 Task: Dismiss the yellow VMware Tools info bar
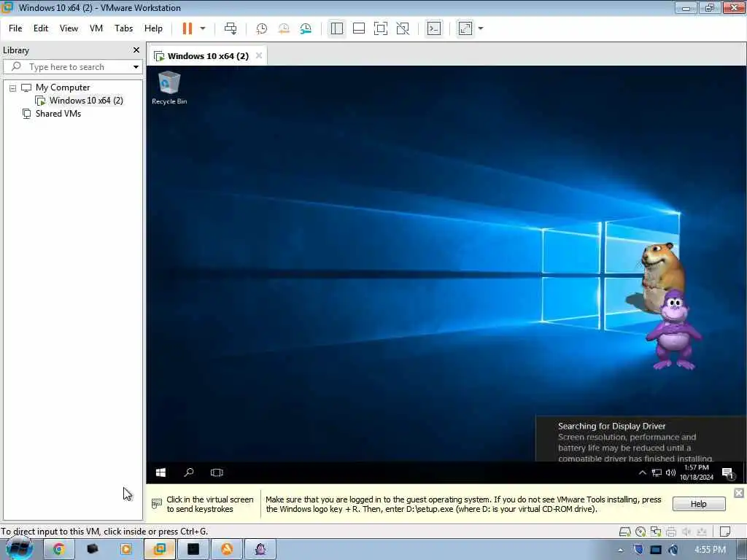click(738, 493)
